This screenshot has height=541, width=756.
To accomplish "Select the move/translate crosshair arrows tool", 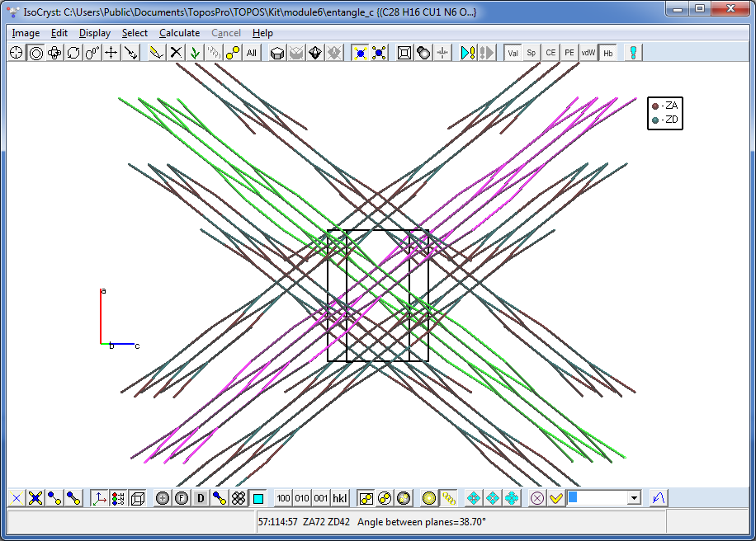I will 111,53.
